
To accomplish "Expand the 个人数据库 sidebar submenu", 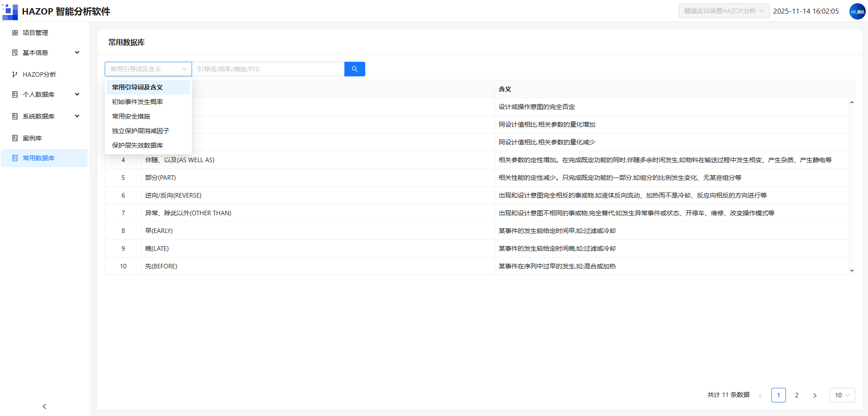I will [x=77, y=94].
